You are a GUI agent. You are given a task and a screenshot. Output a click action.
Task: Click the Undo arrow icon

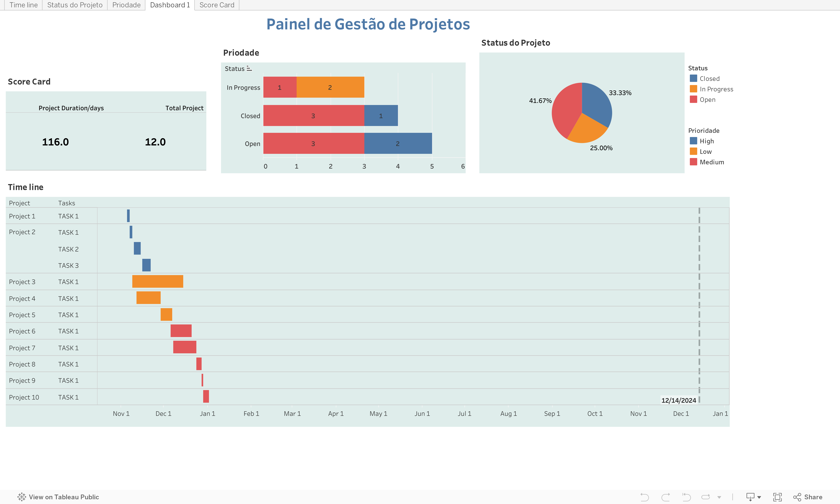coord(644,497)
